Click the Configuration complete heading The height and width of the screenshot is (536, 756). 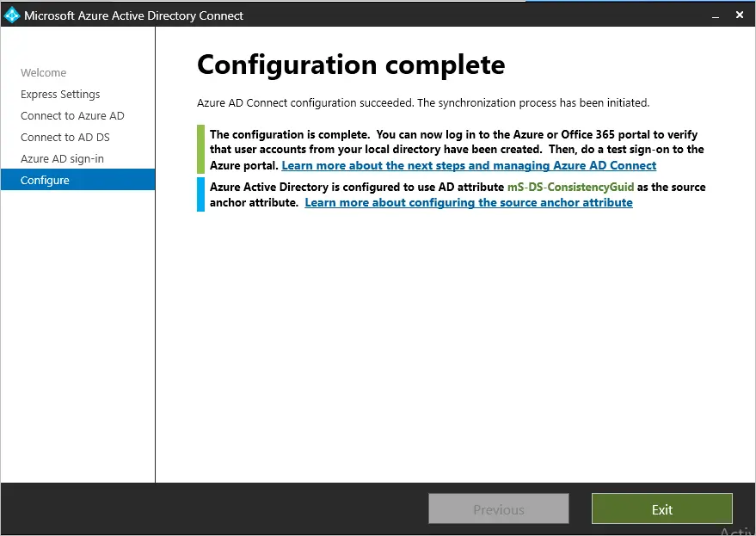pyautogui.click(x=351, y=65)
